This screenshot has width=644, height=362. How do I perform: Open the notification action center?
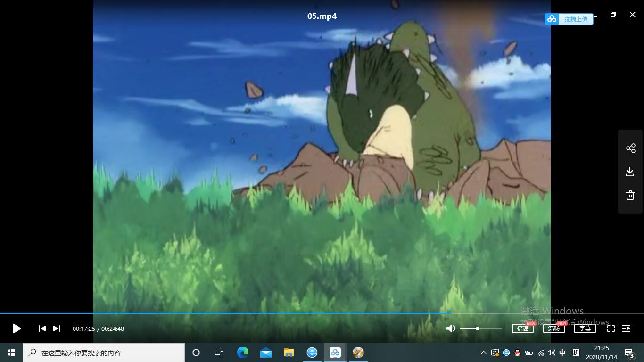point(629,353)
